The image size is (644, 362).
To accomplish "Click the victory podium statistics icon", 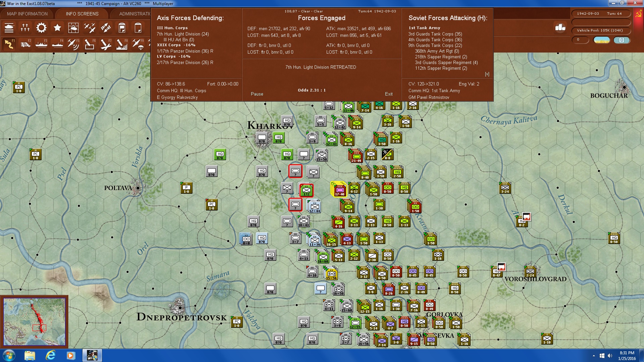I will (x=560, y=27).
